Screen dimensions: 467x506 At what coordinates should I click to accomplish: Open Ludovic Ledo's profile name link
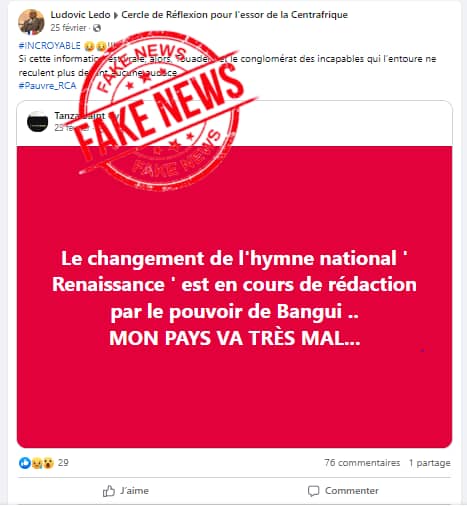(80, 15)
